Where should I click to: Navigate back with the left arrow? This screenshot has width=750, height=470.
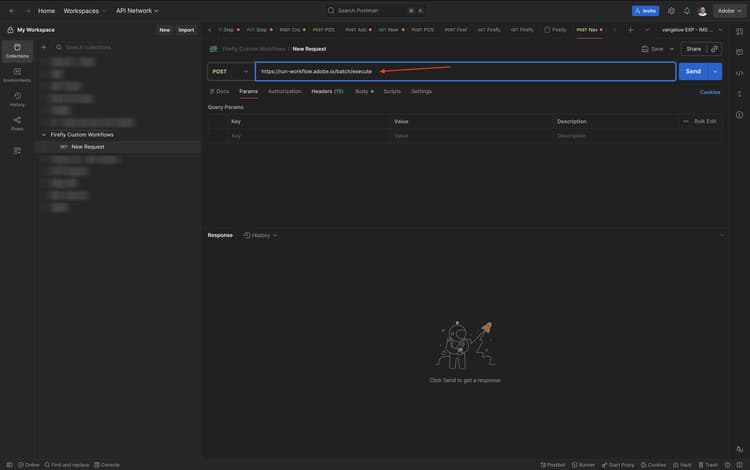[12, 11]
